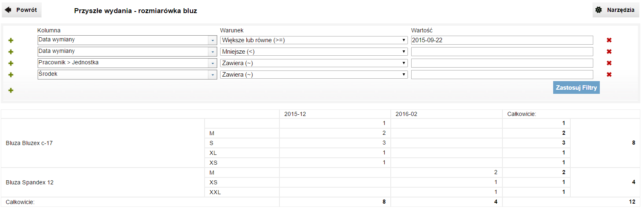This screenshot has width=644, height=211.
Task: Click green plus icon beside Środek row
Action: [x=11, y=75]
